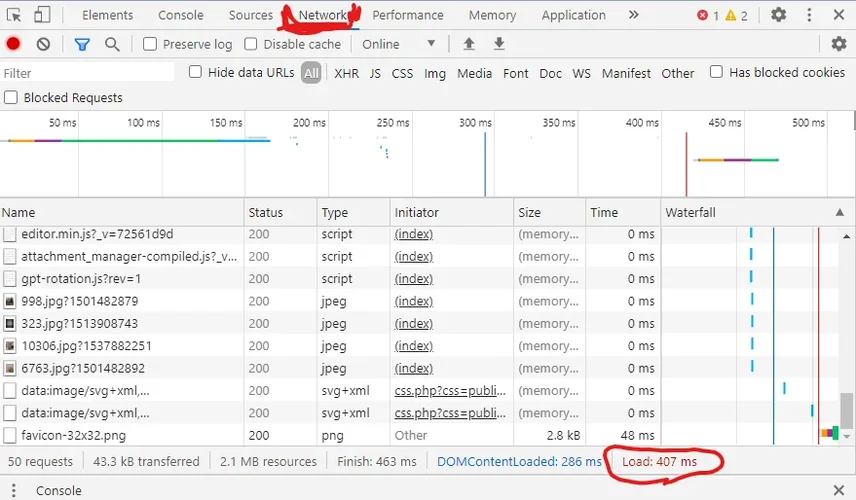Switch to the Performance tab

407,15
